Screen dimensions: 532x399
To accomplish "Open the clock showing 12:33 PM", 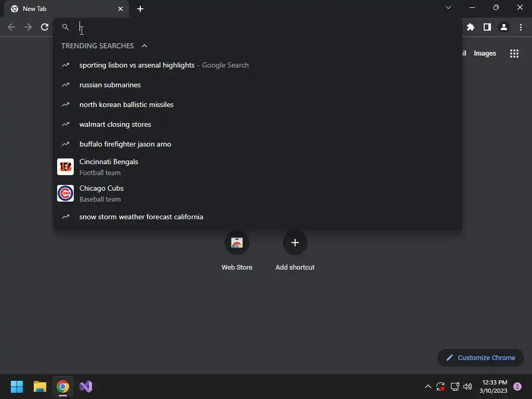I will [x=494, y=387].
